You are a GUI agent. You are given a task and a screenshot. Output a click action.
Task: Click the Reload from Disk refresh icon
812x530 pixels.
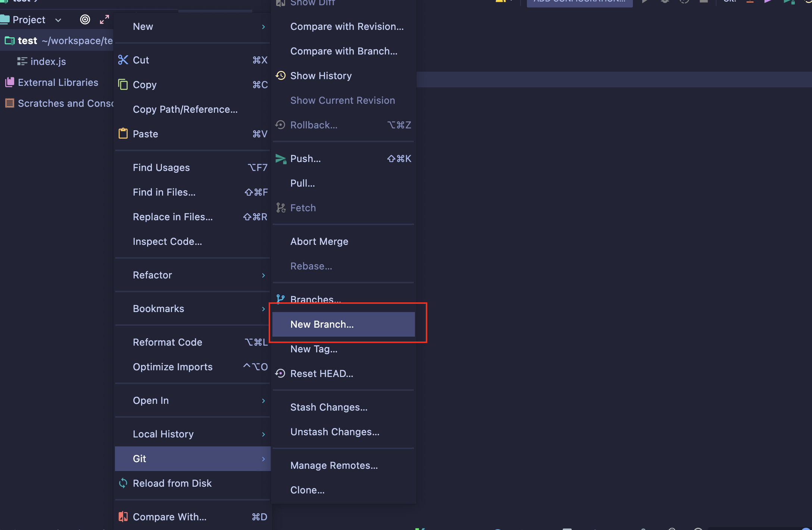[123, 483]
